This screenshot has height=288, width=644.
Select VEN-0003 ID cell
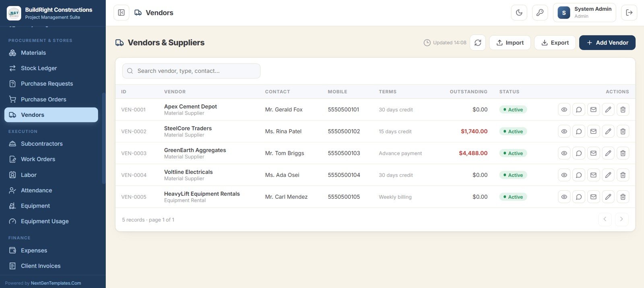(134, 153)
